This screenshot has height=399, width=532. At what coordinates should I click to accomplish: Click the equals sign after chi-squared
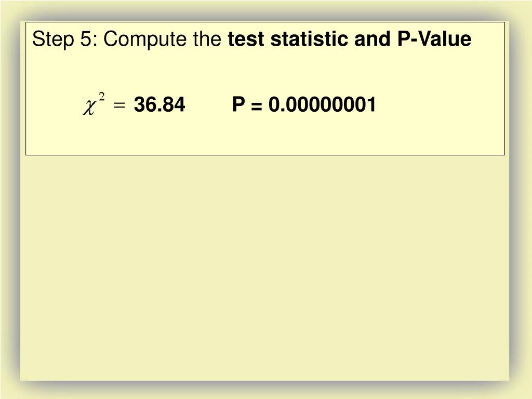[x=119, y=105]
